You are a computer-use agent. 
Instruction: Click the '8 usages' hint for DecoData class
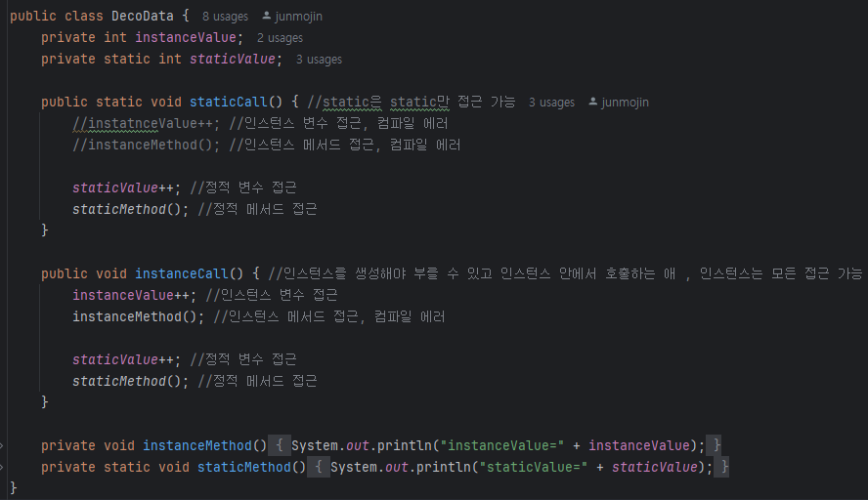(x=225, y=17)
